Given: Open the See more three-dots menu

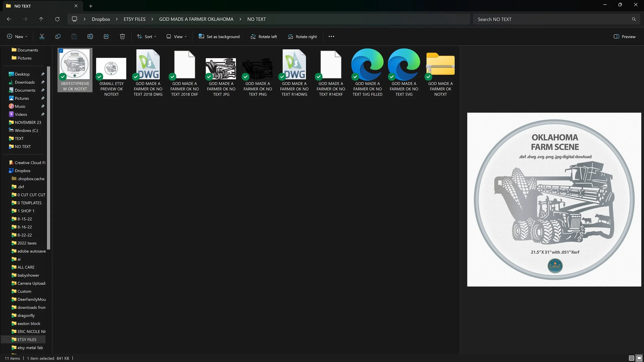Looking at the screenshot, I should pyautogui.click(x=331, y=37).
